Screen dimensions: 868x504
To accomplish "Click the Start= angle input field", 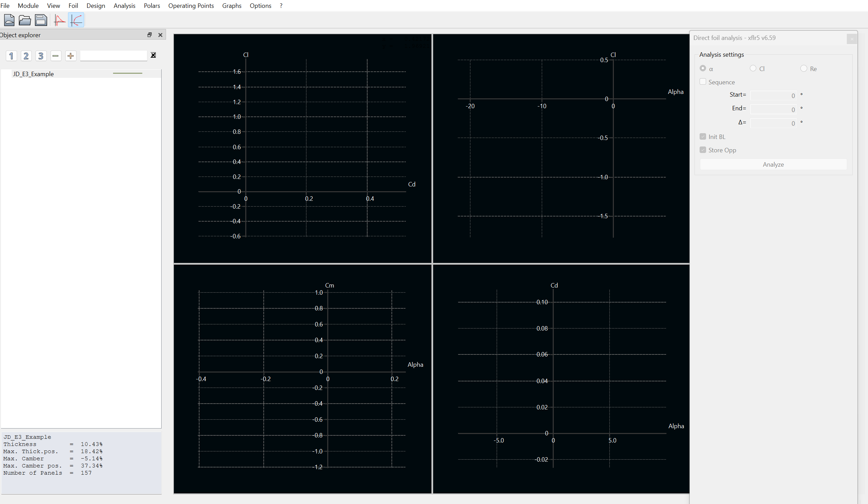I will 773,95.
